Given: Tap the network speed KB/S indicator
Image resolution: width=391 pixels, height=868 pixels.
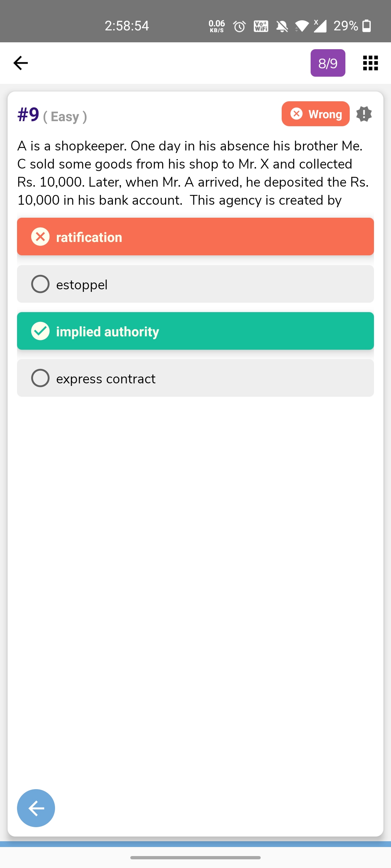Looking at the screenshot, I should tap(216, 26).
